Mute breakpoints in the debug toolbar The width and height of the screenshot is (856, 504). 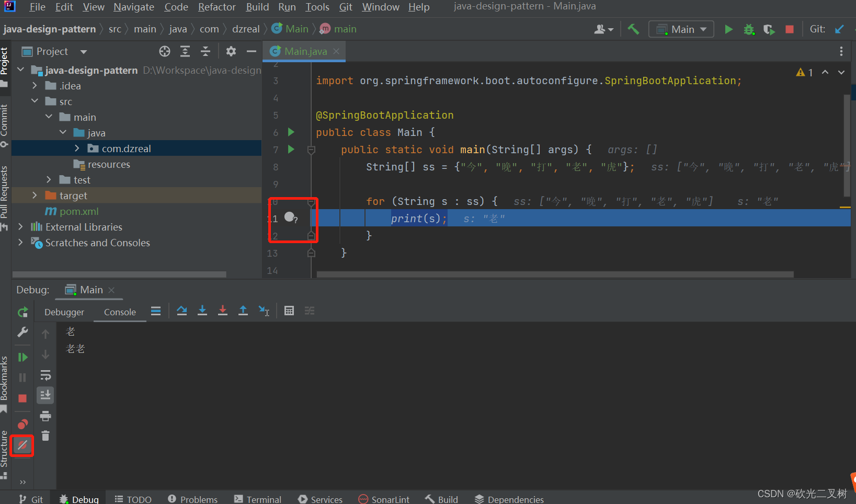pyautogui.click(x=22, y=445)
